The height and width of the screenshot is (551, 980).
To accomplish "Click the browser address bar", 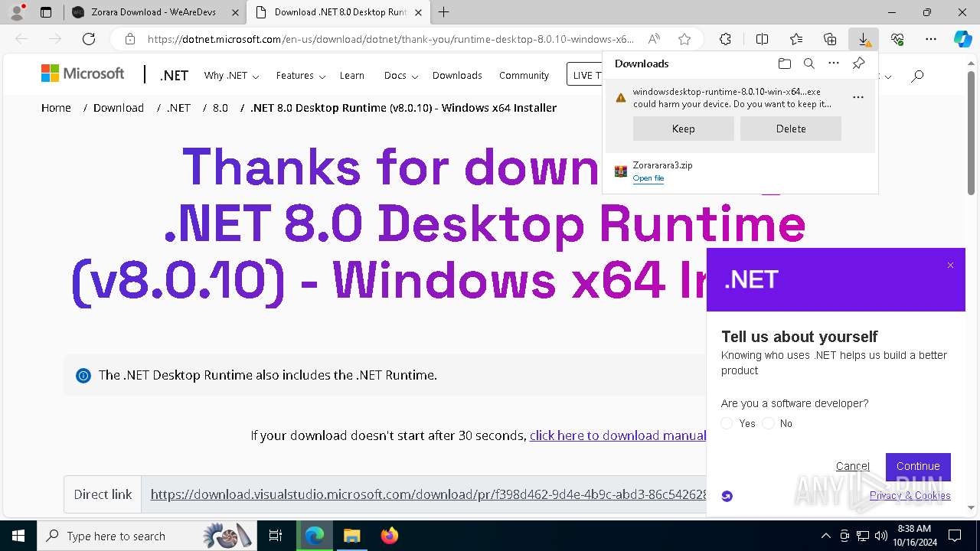I will click(390, 39).
